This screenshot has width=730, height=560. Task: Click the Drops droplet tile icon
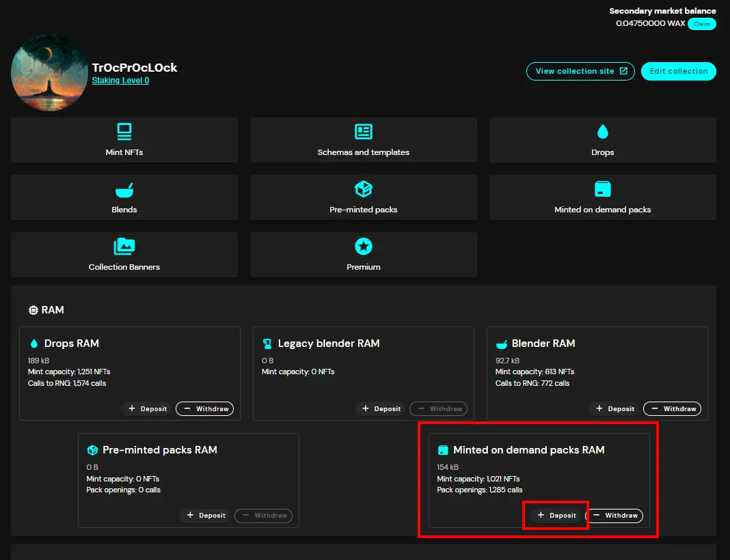(x=602, y=132)
